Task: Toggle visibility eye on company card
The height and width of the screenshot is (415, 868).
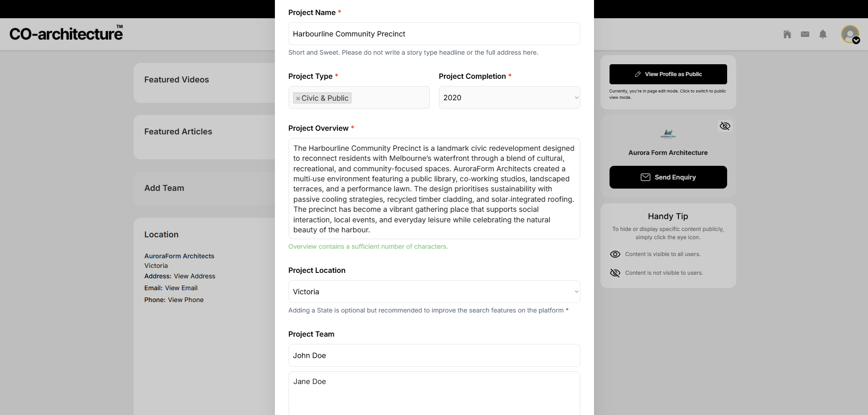Action: click(x=725, y=126)
